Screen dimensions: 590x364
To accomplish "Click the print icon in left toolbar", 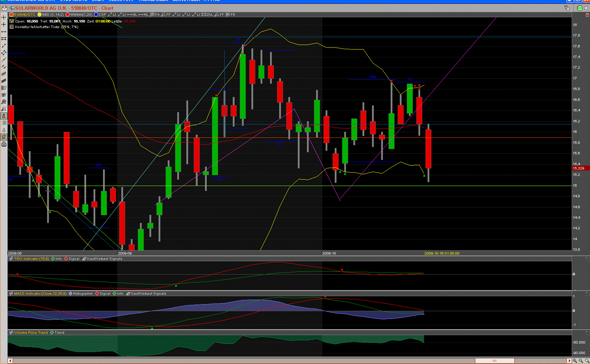I will 4,144.
